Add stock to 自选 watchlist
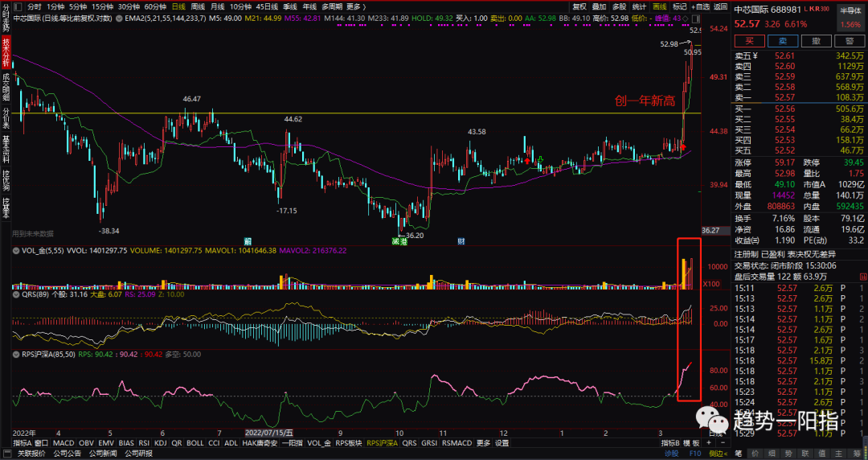The height and width of the screenshot is (460, 868). coord(700,6)
